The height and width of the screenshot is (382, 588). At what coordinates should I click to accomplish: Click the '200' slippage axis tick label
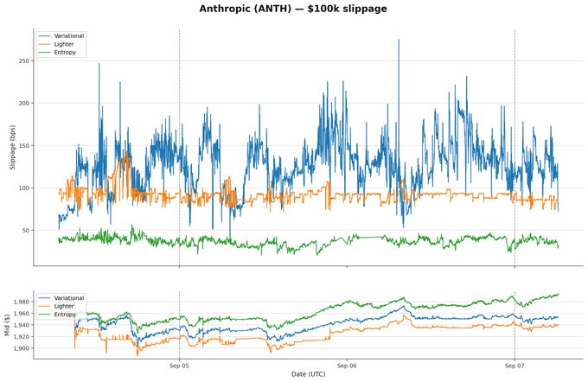[24, 103]
